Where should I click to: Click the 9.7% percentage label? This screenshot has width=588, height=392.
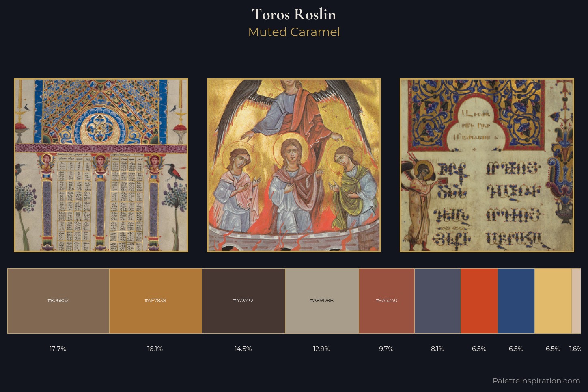(x=386, y=349)
